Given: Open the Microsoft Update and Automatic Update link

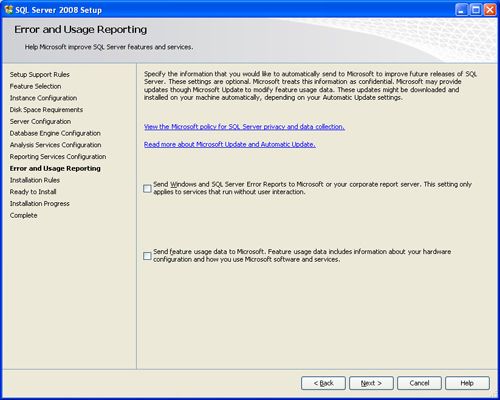Looking at the screenshot, I should pos(230,144).
